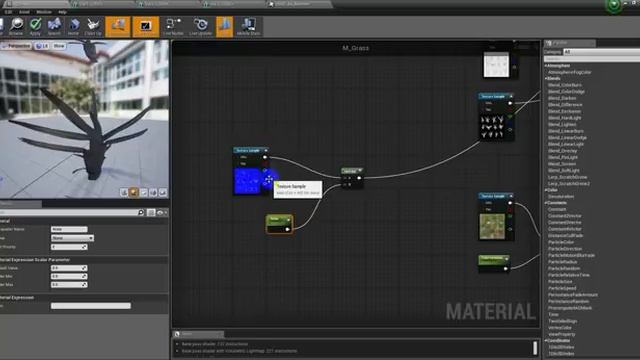
Task: Select Desaturation in the Palette list
Action: tap(561, 197)
